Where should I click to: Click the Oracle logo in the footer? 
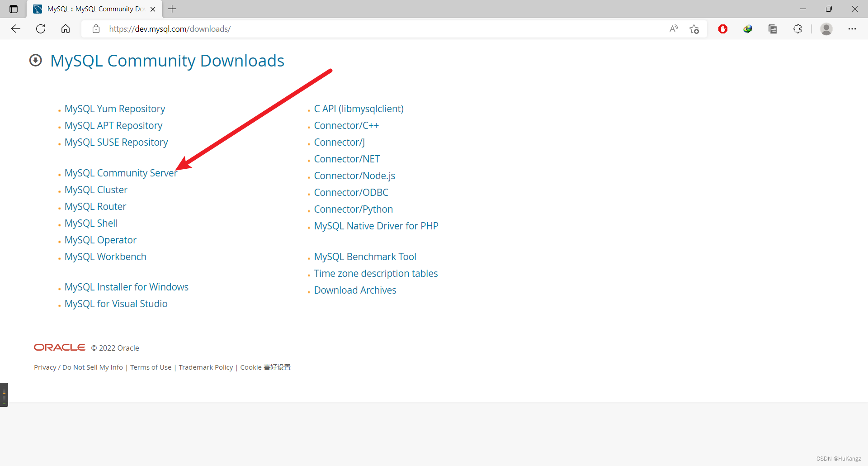[x=59, y=347]
